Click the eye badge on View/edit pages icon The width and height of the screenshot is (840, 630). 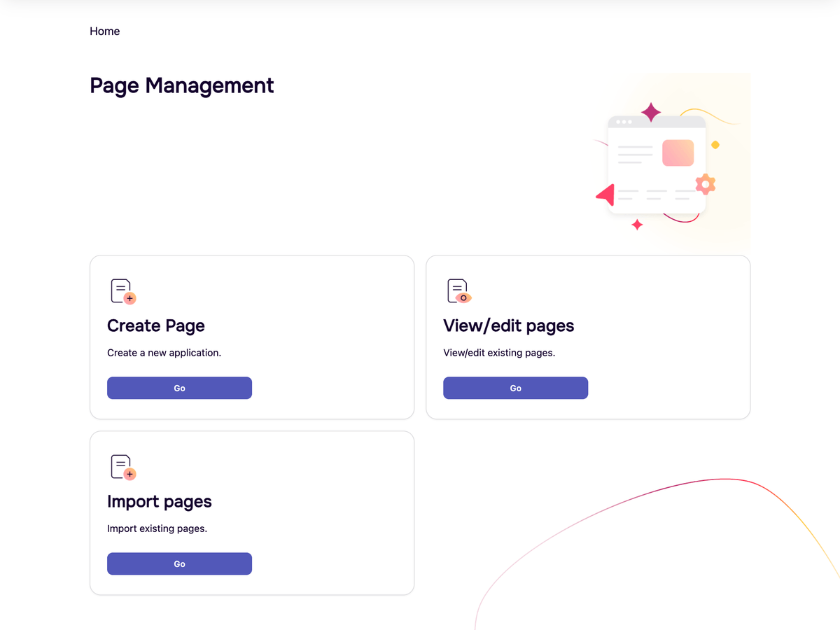(x=465, y=298)
